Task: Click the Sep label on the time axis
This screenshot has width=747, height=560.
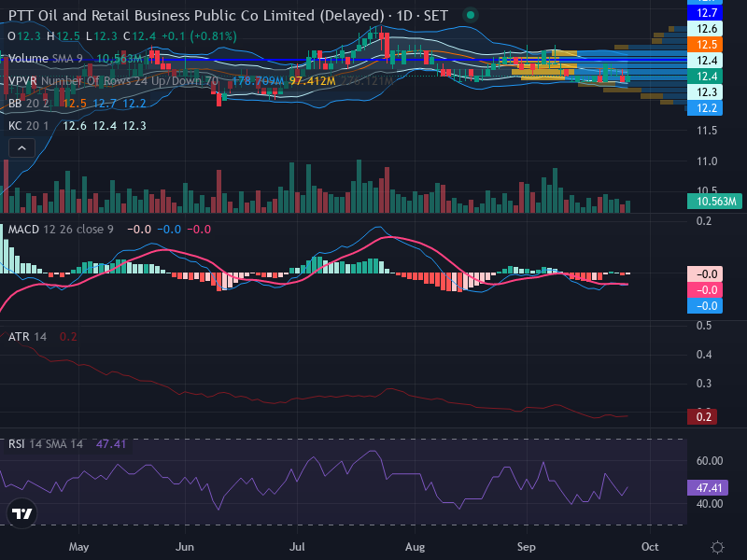Action: click(527, 547)
